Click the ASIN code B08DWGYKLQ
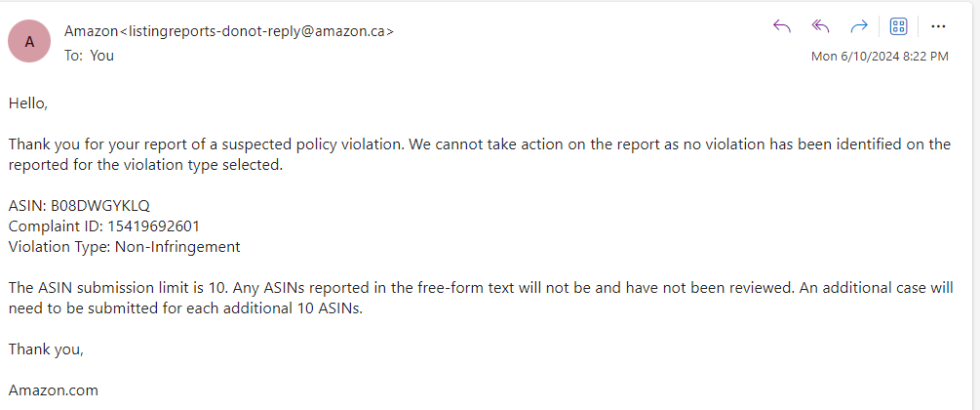Screen dimensions: 980x410 point(100,205)
